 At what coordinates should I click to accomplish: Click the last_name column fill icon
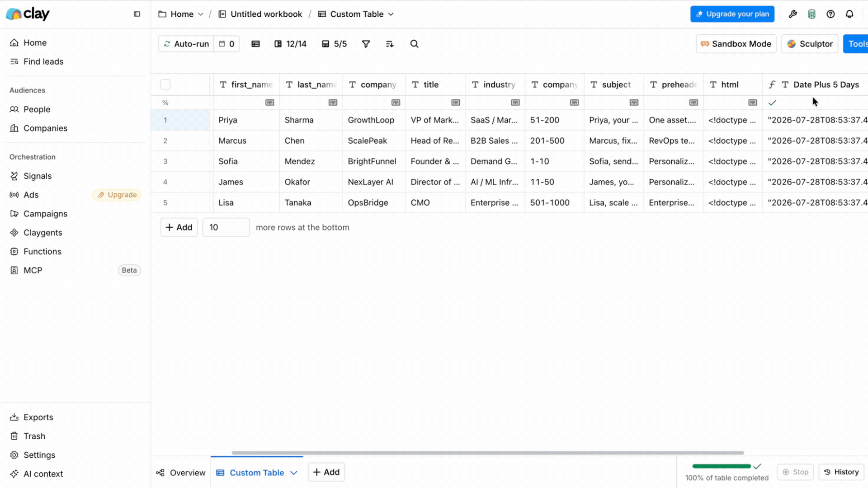coord(333,103)
